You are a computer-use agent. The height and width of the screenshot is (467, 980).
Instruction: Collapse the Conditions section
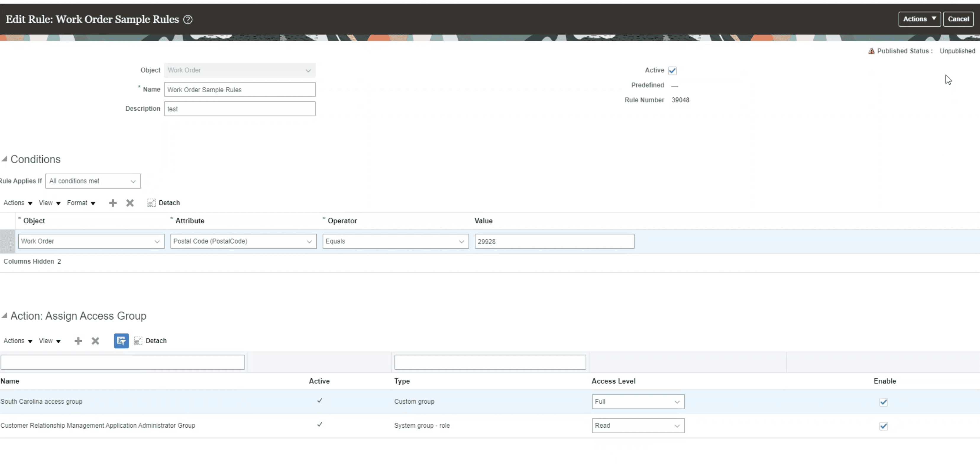pyautogui.click(x=4, y=159)
